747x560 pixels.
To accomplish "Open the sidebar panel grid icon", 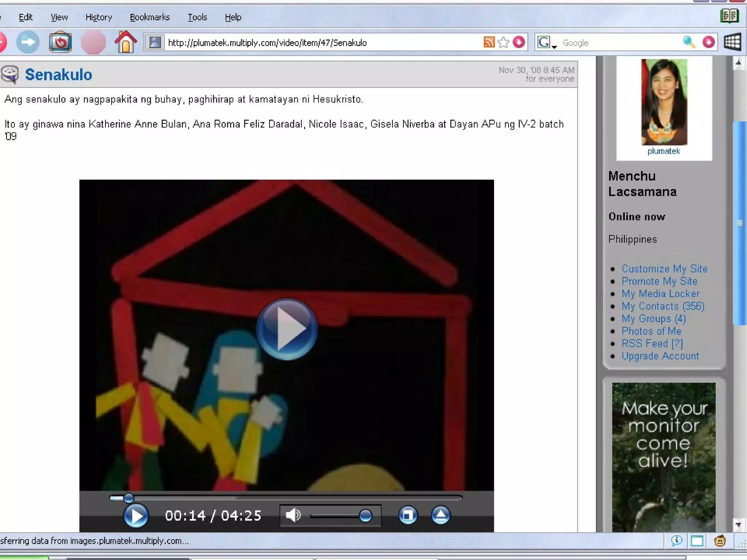I will (732, 42).
